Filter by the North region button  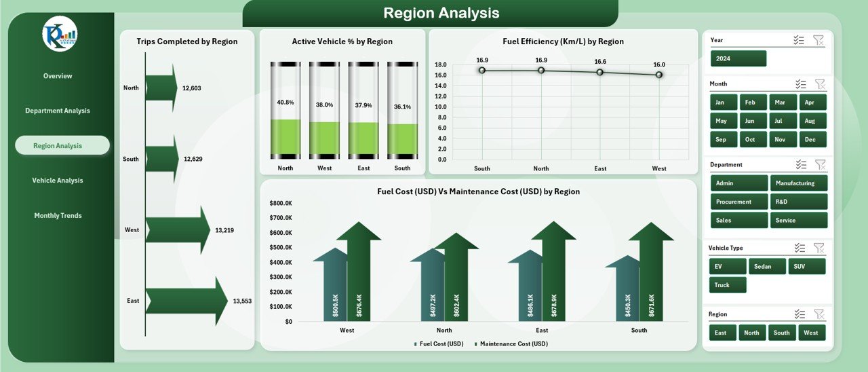click(x=752, y=333)
